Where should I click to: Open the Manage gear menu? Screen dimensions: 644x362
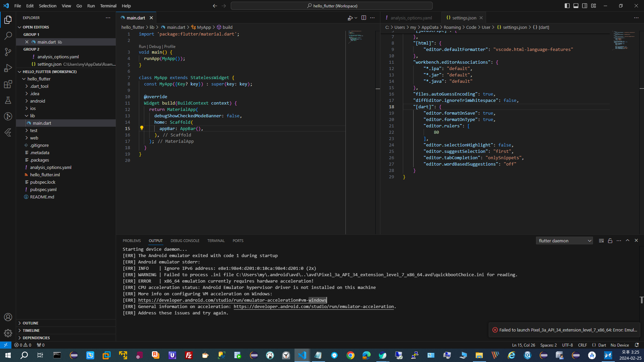click(x=8, y=333)
